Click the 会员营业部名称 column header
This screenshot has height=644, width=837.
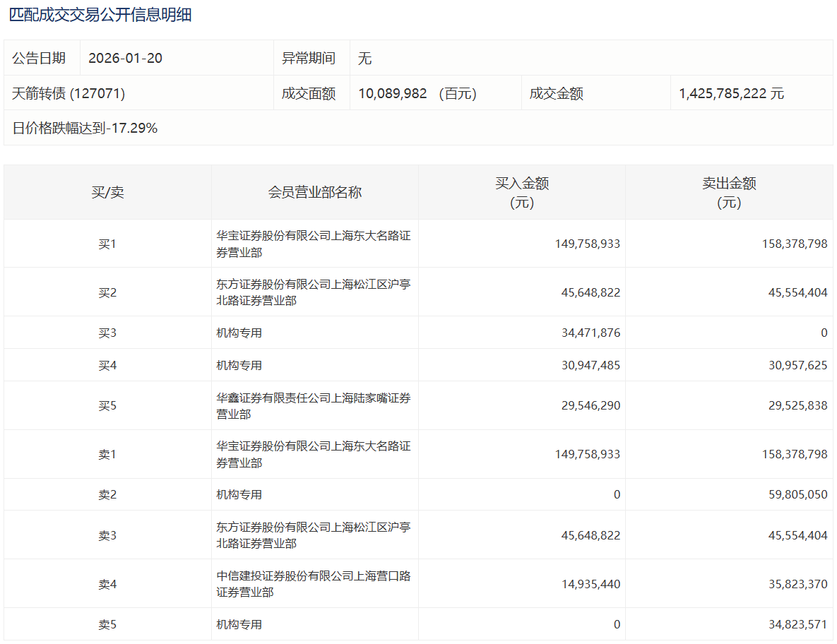click(x=314, y=192)
